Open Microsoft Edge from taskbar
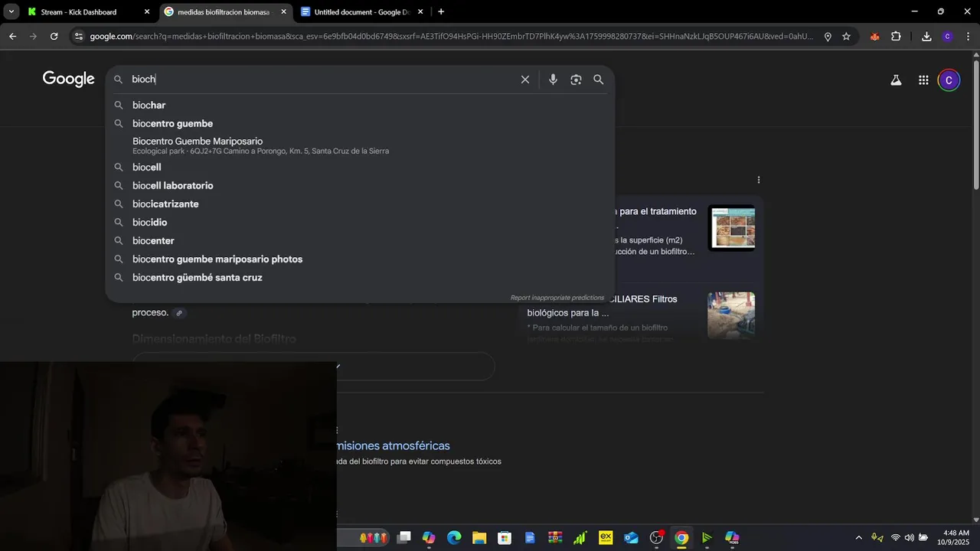Viewport: 980px width, 551px height. (x=454, y=538)
